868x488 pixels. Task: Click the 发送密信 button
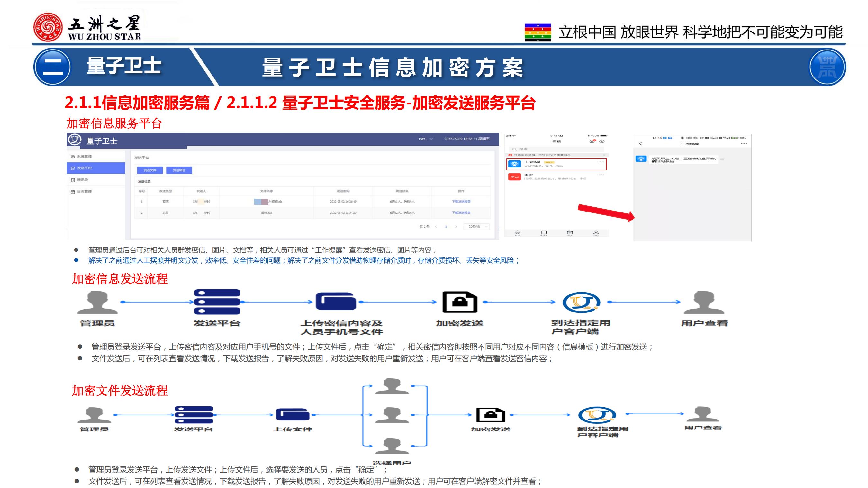(x=180, y=170)
